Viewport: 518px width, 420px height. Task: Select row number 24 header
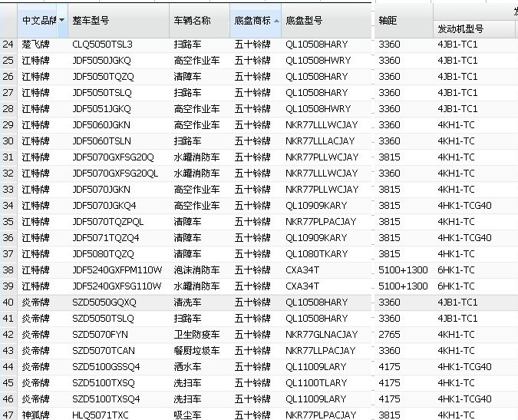tap(8, 45)
